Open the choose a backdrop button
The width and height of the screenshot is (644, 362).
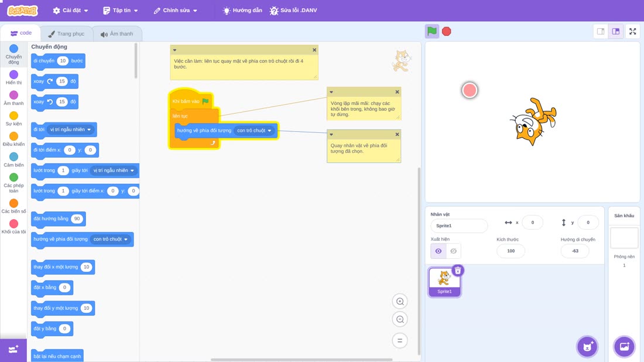tap(624, 346)
